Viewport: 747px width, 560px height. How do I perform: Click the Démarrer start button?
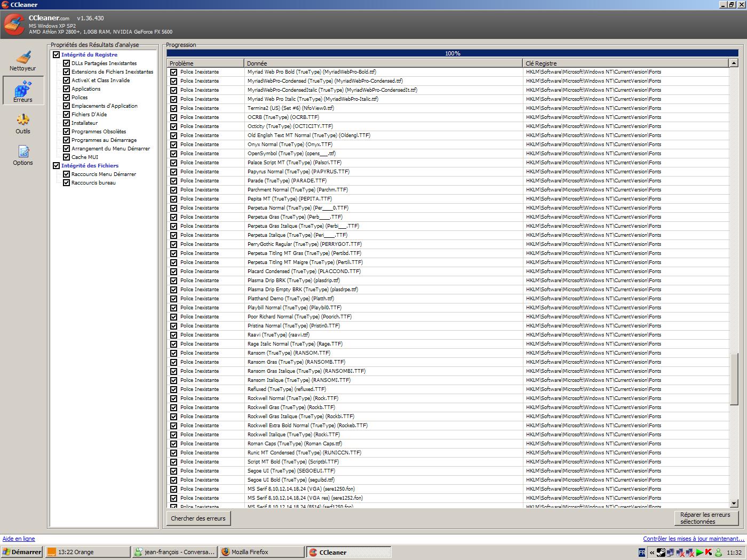[21, 552]
